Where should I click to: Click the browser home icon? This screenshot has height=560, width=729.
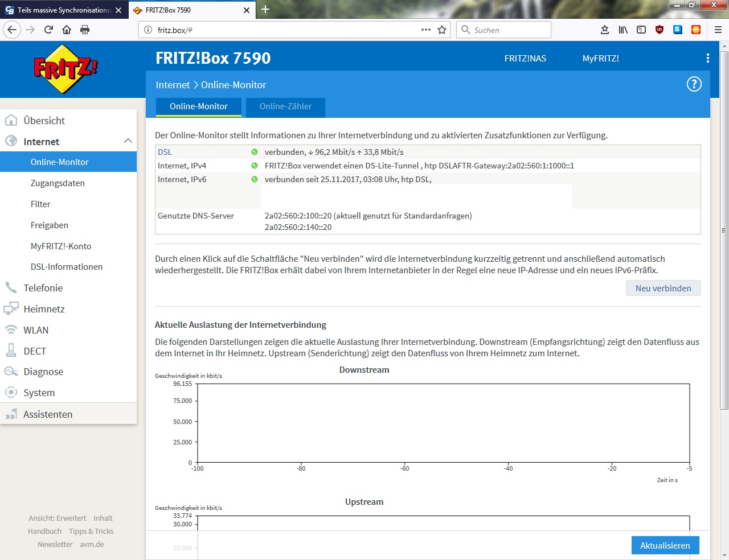67,30
